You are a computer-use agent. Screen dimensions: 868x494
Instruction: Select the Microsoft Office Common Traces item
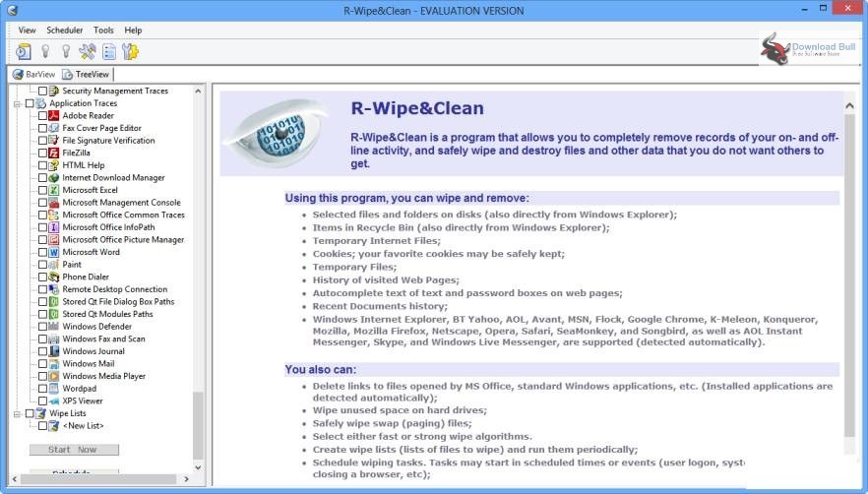pyautogui.click(x=123, y=215)
